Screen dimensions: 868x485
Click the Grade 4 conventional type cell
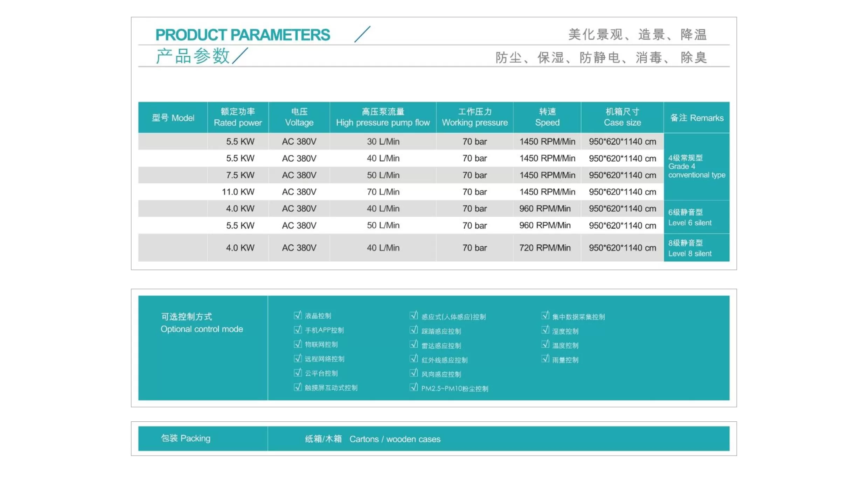(x=696, y=167)
